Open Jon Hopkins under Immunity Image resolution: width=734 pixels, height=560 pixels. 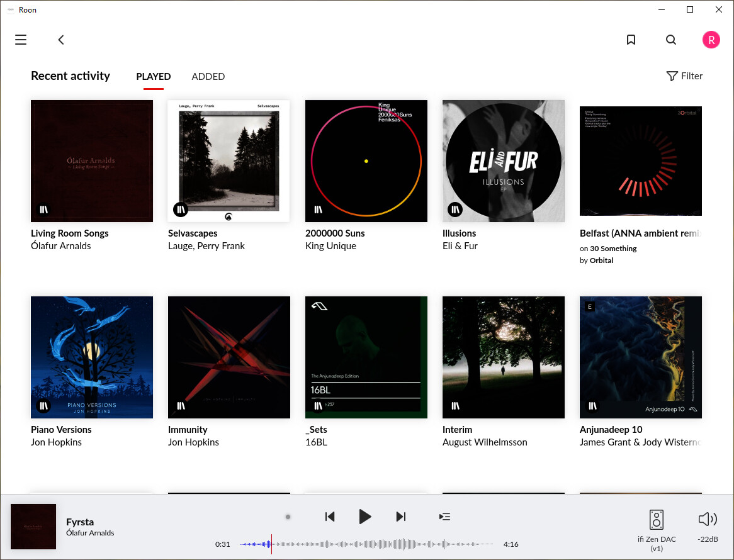193,442
